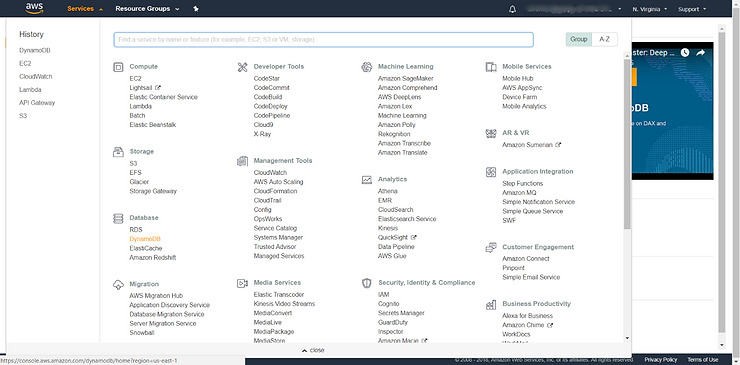Click the Analytics category icon

pyautogui.click(x=367, y=179)
